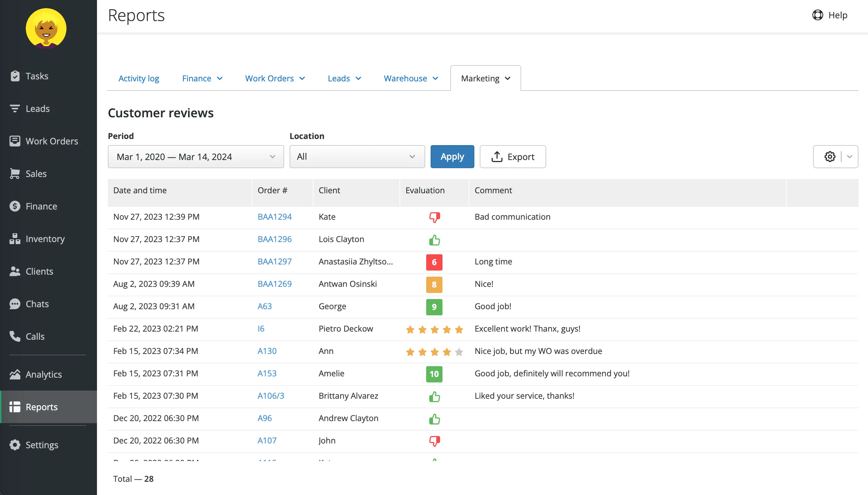The height and width of the screenshot is (495, 868).
Task: Click thumbs-down icon in Kate's BAA1294 row
Action: (x=434, y=217)
